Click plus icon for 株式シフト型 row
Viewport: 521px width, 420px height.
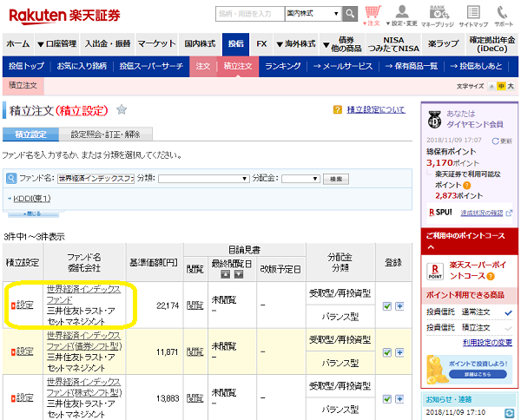(x=399, y=399)
